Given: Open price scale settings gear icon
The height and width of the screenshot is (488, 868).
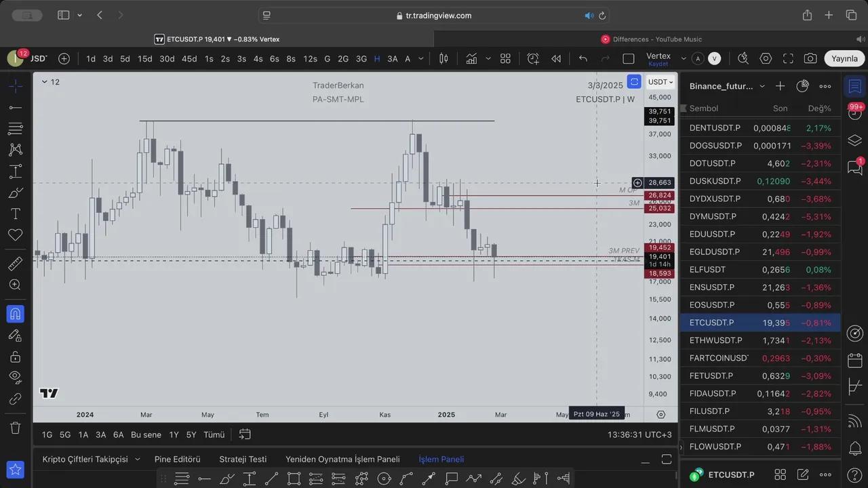Looking at the screenshot, I should pos(661,414).
